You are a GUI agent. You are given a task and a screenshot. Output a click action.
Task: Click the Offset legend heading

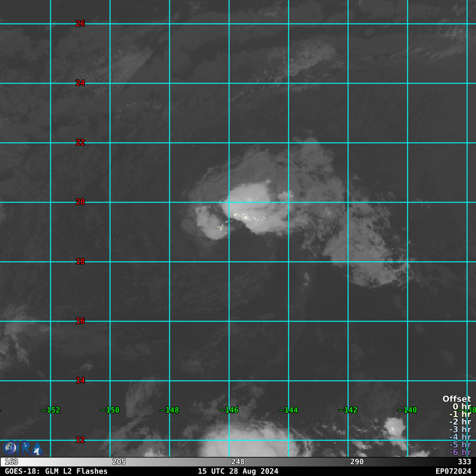pos(456,399)
